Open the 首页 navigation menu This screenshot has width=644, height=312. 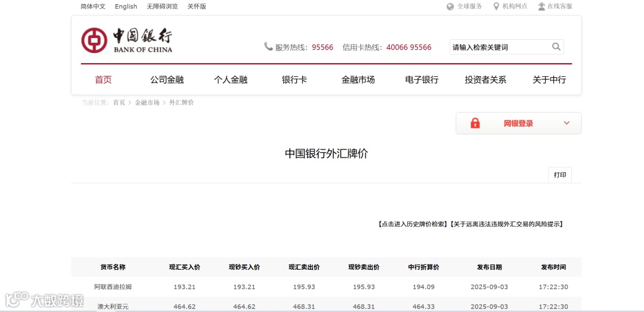click(103, 80)
